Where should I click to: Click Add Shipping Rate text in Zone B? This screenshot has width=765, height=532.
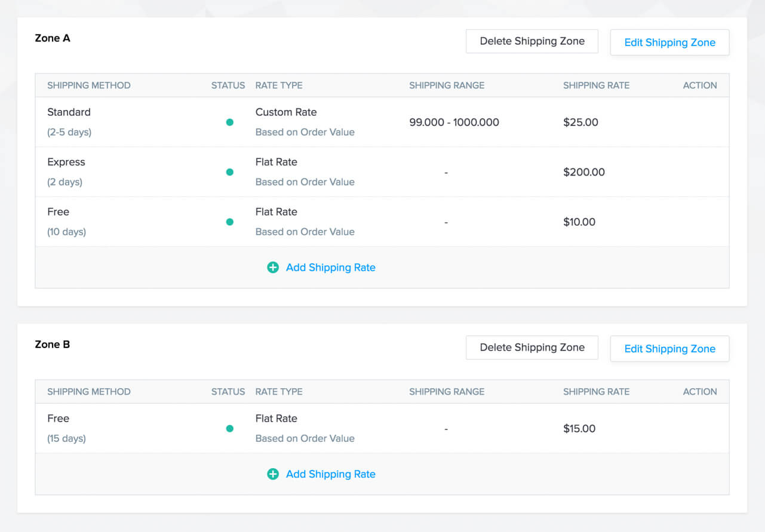(x=330, y=474)
